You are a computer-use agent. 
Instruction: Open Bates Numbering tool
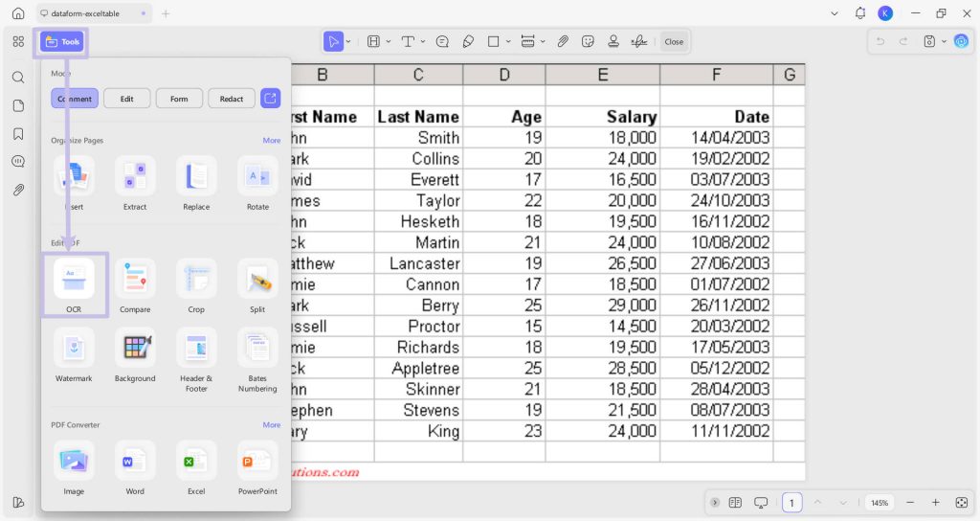(x=257, y=360)
